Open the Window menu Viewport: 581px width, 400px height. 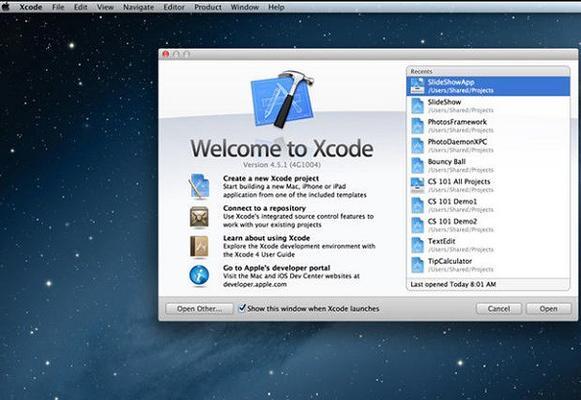(245, 7)
